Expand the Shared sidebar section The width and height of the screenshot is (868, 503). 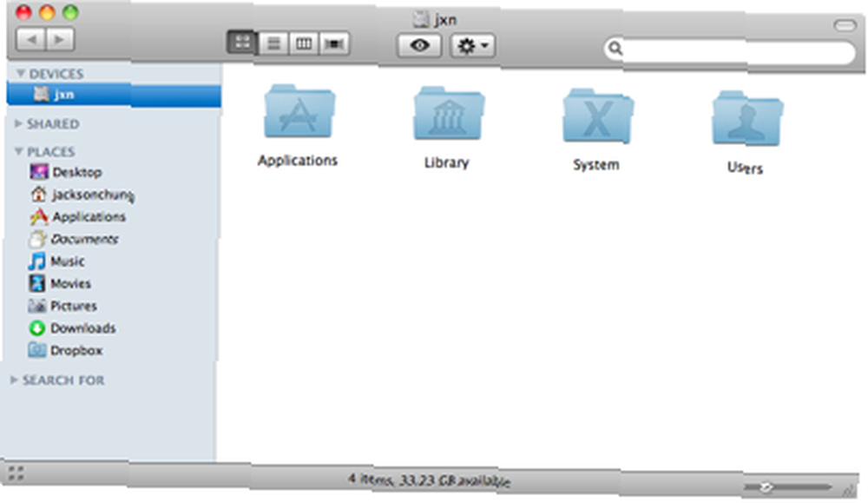[x=18, y=123]
